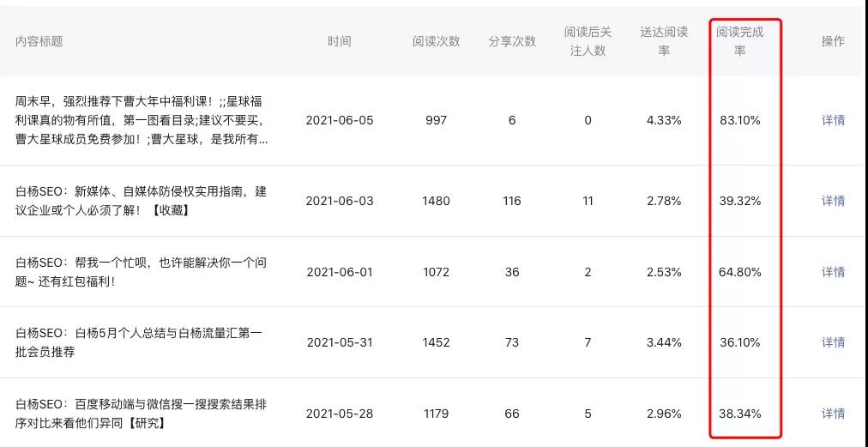The height and width of the screenshot is (447, 868).
Task: Click the 操作 column header
Action: click(833, 41)
